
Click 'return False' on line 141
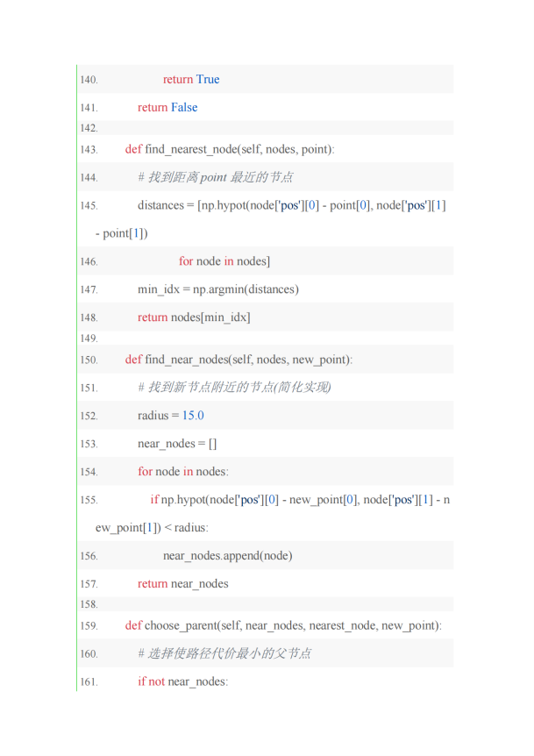point(167,107)
